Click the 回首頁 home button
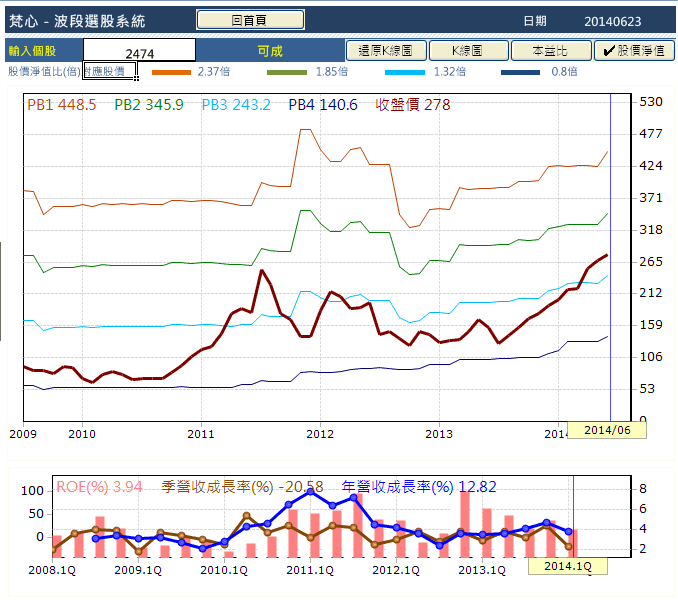Screen dimensions: 678x604 pyautogui.click(x=250, y=19)
